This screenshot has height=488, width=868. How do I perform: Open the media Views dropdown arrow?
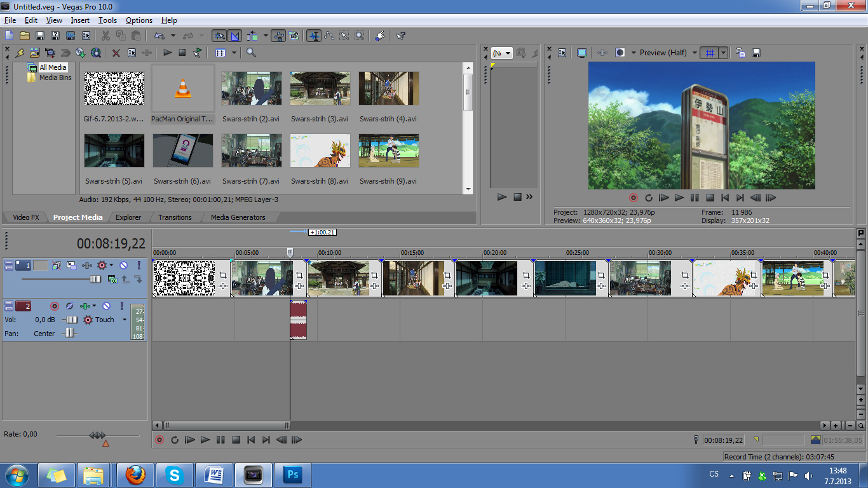[234, 53]
